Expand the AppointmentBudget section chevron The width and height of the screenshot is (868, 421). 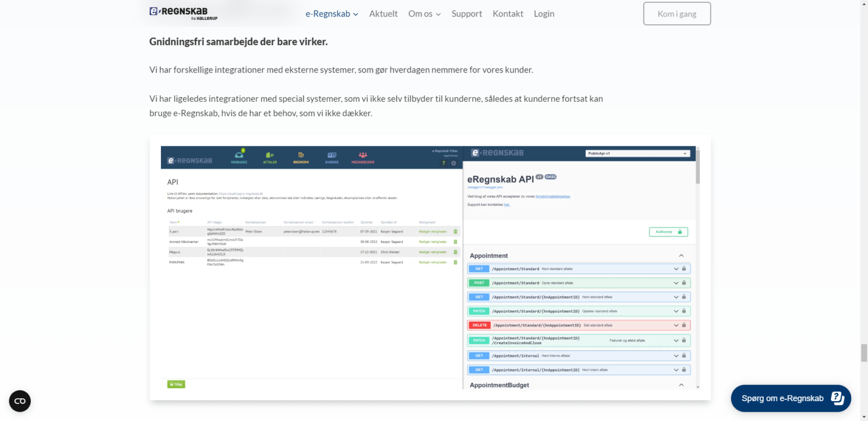coord(681,385)
